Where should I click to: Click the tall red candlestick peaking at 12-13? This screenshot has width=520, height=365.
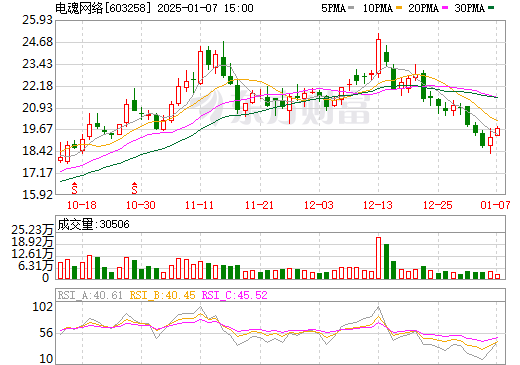(378, 56)
